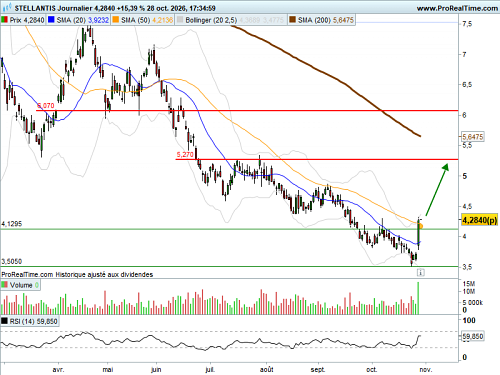Screen dimensions: 500x375
Task: Select the RSI (14) 59,850 indicator label
Action: [33, 321]
